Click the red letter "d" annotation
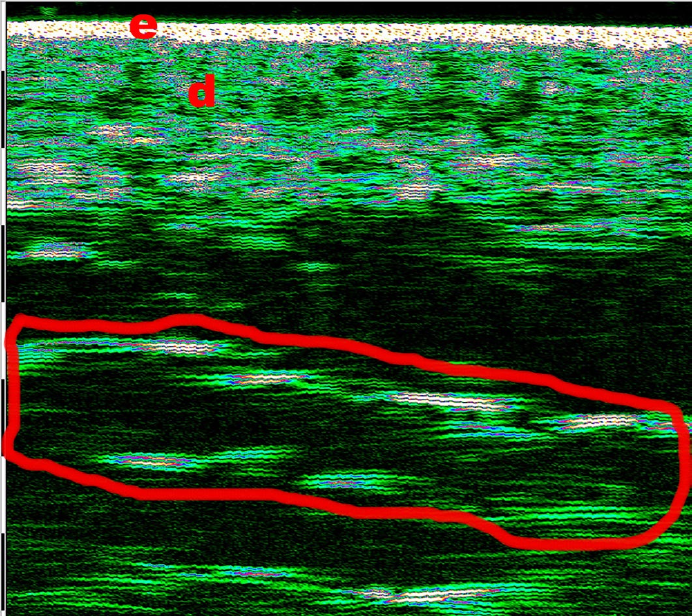This screenshot has width=692, height=616. (x=201, y=93)
